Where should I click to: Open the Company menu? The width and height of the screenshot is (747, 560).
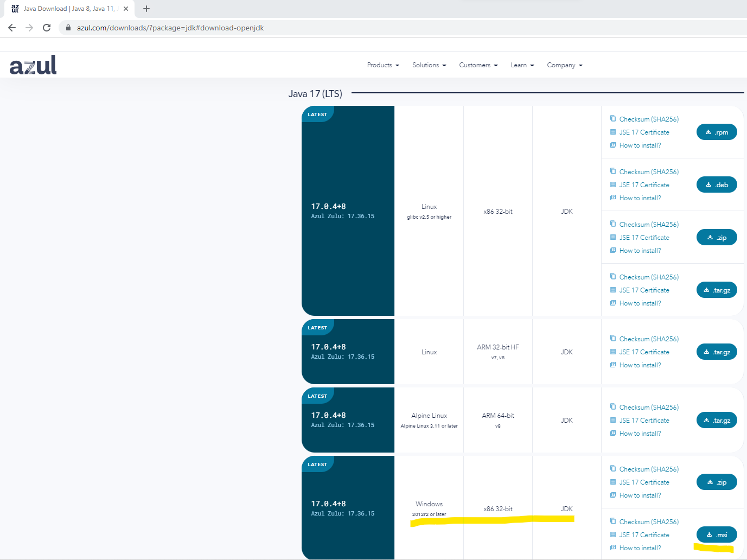coord(564,65)
